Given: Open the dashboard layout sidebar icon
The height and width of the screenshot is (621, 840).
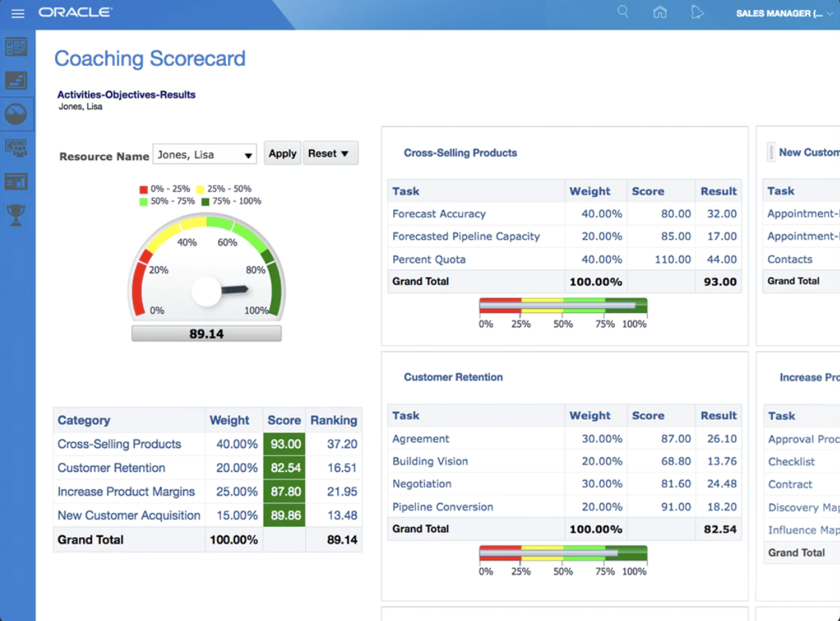Looking at the screenshot, I should [x=16, y=47].
